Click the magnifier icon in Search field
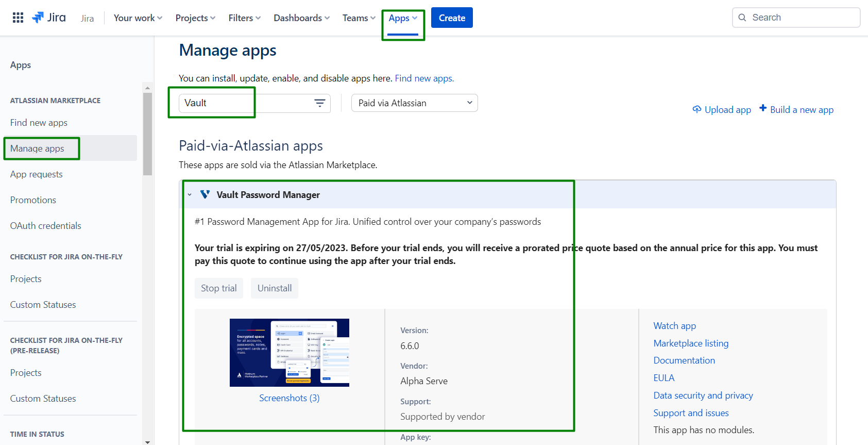This screenshot has height=445, width=868. tap(742, 18)
